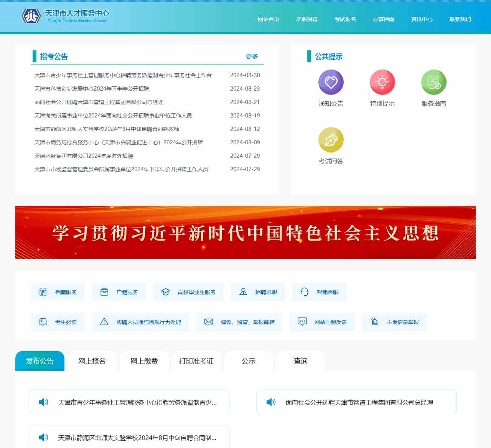The height and width of the screenshot is (448, 491).
Task: Open card 天津市静海区北师大实验学校2024年8月
Action: pyautogui.click(x=129, y=436)
